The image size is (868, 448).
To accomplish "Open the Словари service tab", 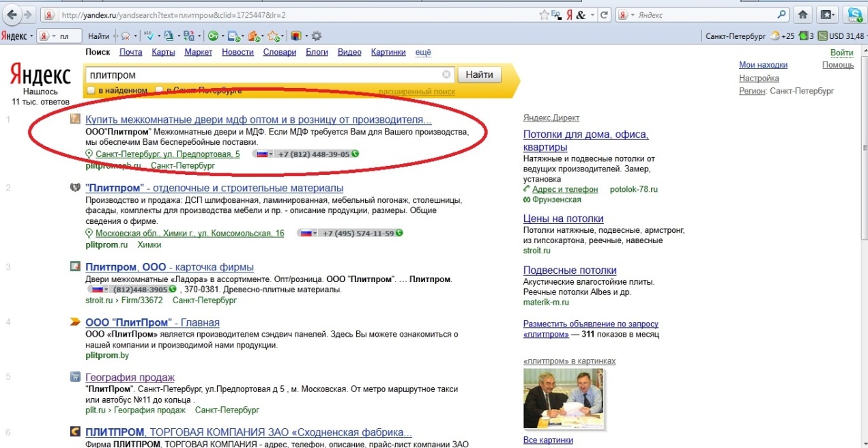I will coord(279,52).
